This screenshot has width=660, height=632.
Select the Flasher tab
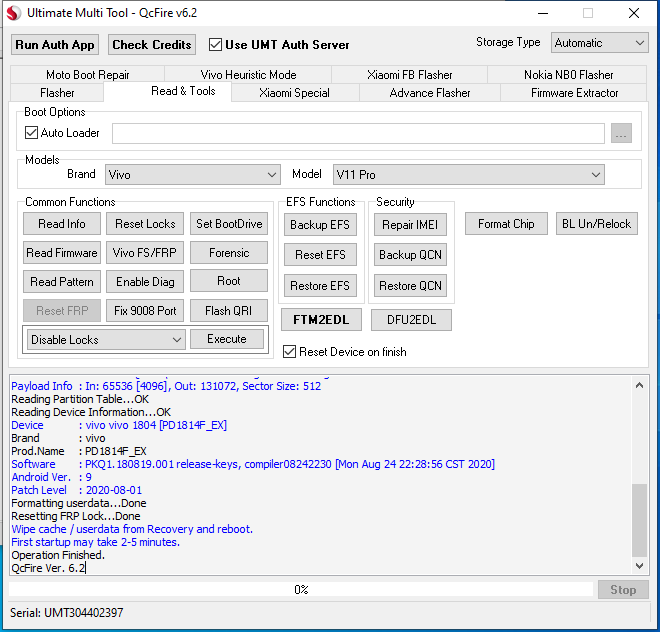[57, 93]
